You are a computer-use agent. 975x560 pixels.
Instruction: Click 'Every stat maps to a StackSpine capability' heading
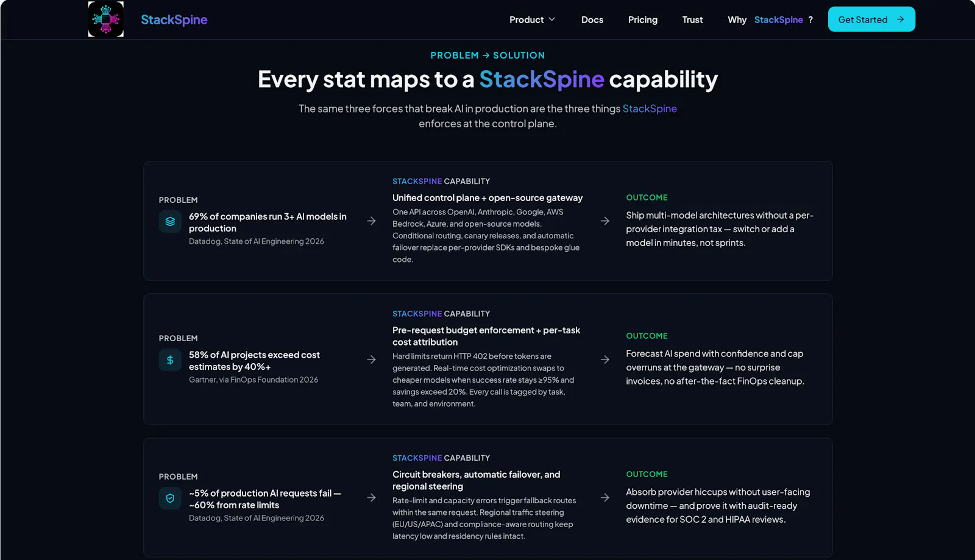[x=487, y=79]
